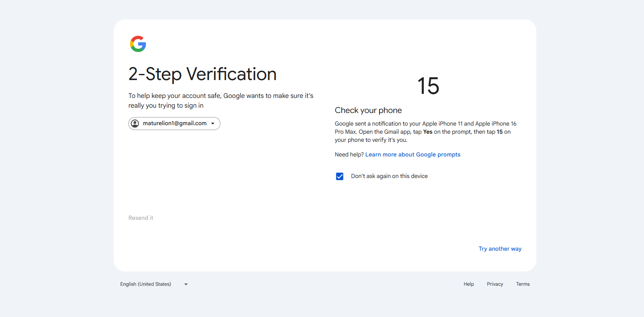The width and height of the screenshot is (644, 317).
Task: Click Resend it
Action: click(141, 218)
